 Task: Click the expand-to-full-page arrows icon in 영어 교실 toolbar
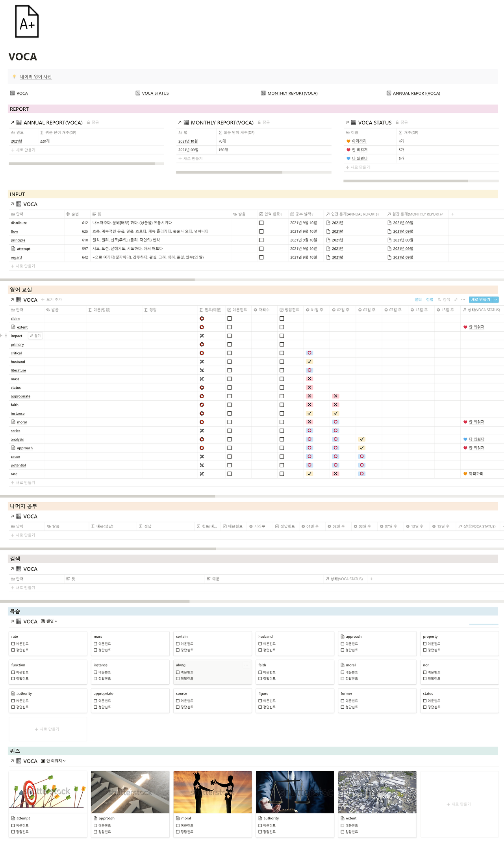(x=456, y=300)
